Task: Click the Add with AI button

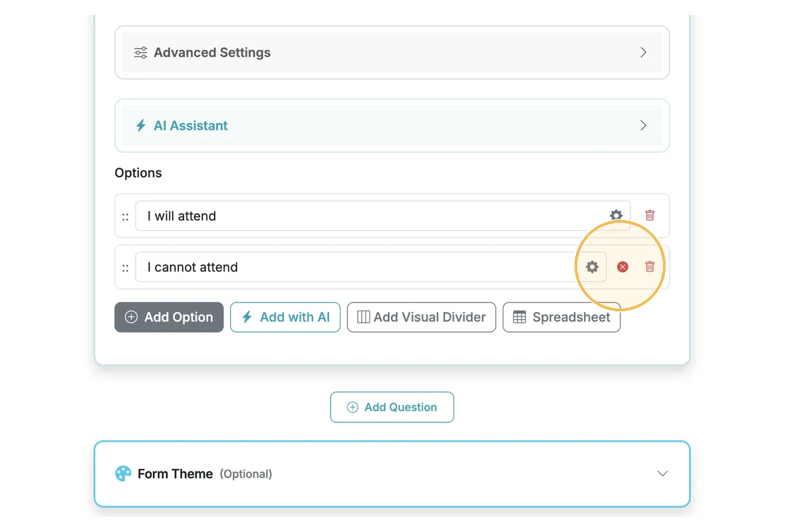Action: (285, 317)
